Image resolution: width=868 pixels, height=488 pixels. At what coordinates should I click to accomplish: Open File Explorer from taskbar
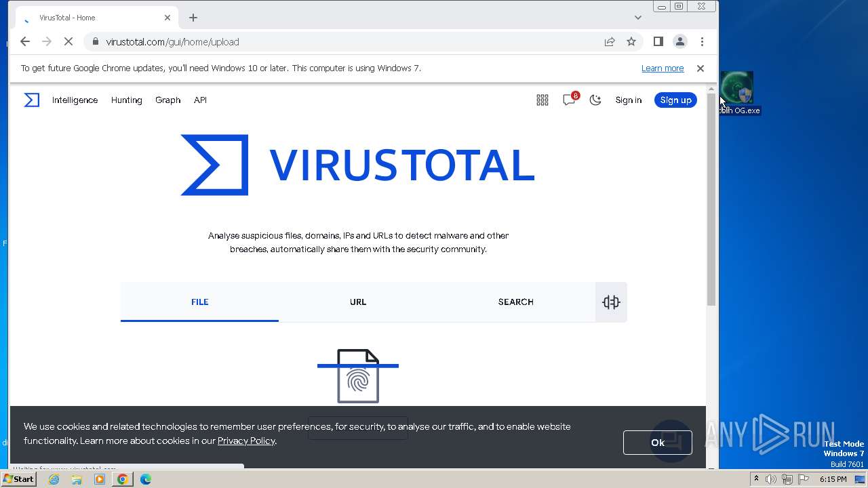(x=77, y=479)
